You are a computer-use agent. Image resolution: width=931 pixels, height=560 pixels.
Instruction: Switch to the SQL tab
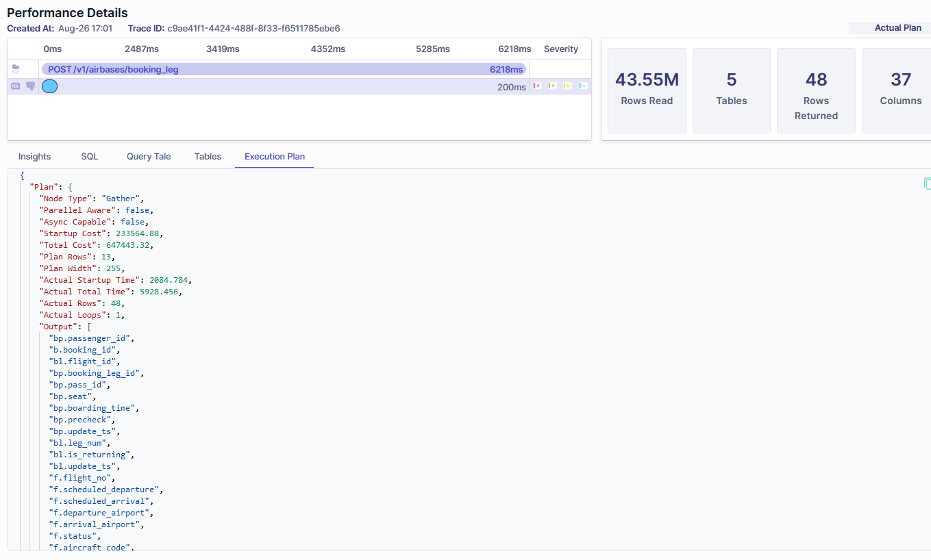click(90, 156)
